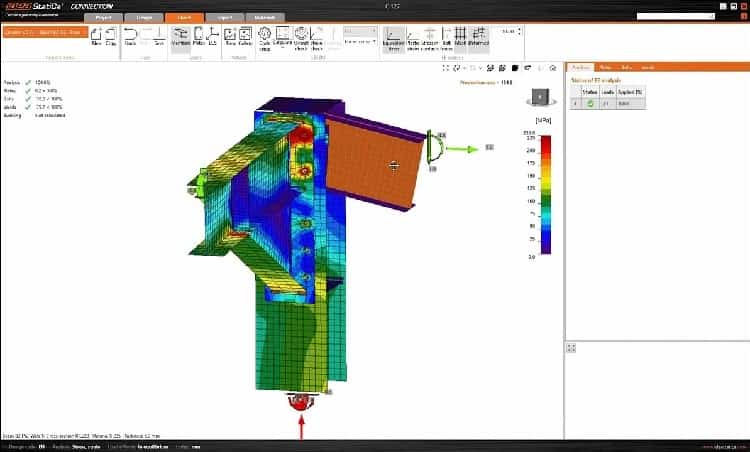
Task: Toggle the Stress in contacts display
Action: (x=428, y=40)
